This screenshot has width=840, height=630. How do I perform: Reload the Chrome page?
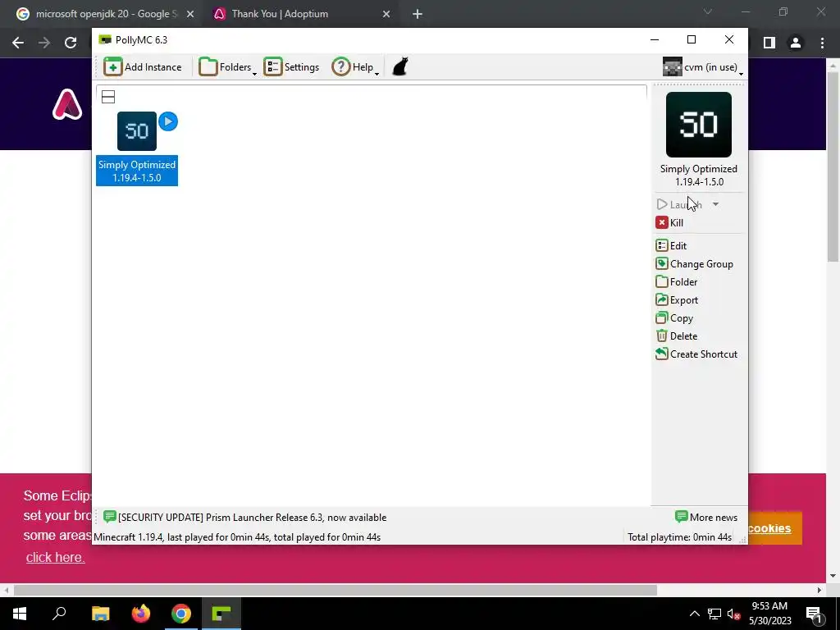(x=71, y=43)
